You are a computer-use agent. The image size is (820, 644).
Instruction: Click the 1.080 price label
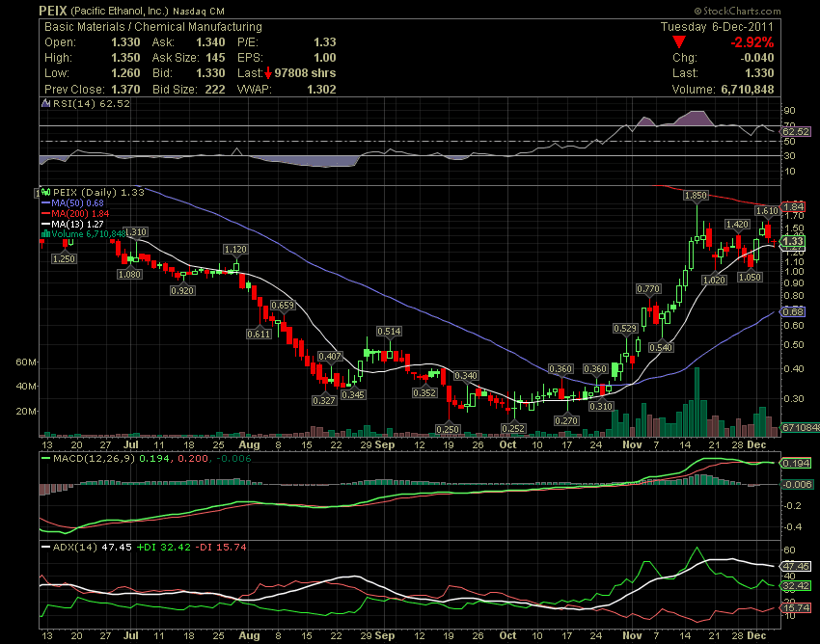[x=129, y=274]
